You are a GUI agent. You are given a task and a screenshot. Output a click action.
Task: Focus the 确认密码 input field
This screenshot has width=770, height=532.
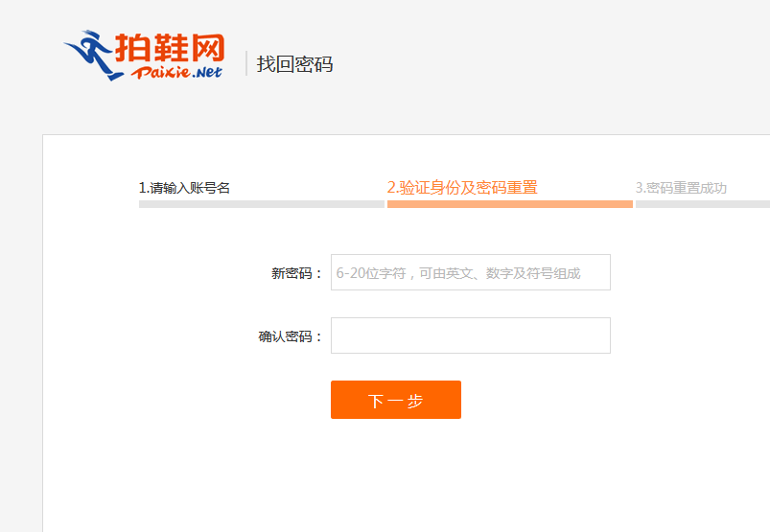pos(471,335)
